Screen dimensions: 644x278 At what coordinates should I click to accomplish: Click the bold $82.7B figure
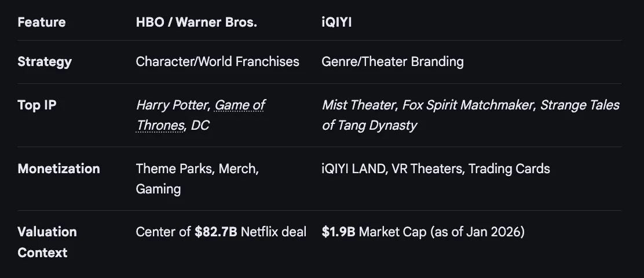(216, 232)
